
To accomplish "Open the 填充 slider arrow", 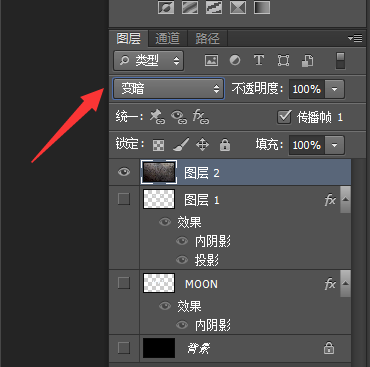I will pyautogui.click(x=334, y=145).
